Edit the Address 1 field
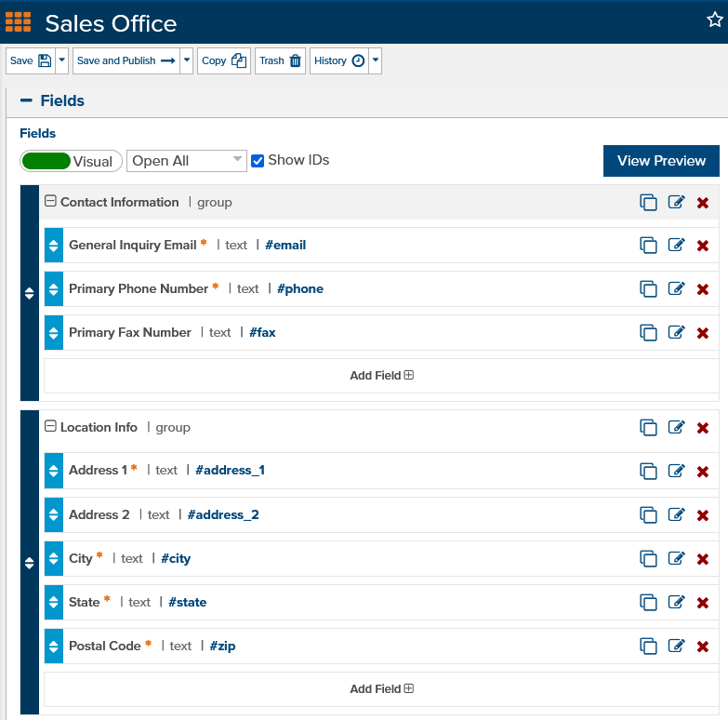This screenshot has width=728, height=720. [x=677, y=471]
